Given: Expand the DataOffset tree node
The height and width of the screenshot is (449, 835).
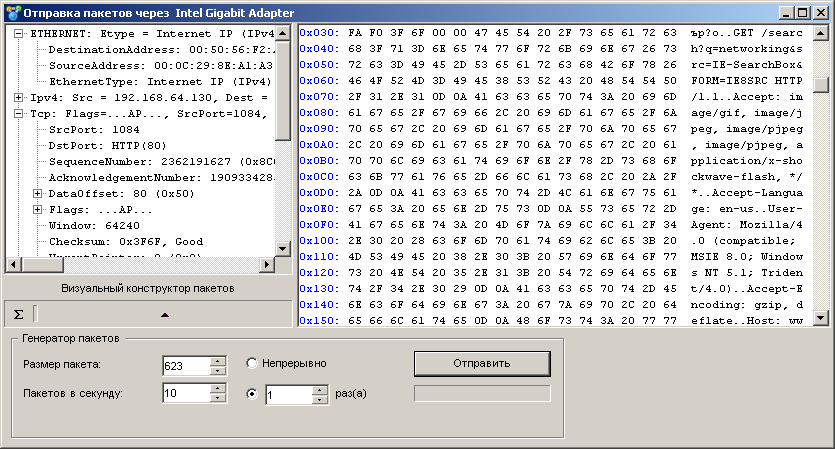Looking at the screenshot, I should 37,193.
